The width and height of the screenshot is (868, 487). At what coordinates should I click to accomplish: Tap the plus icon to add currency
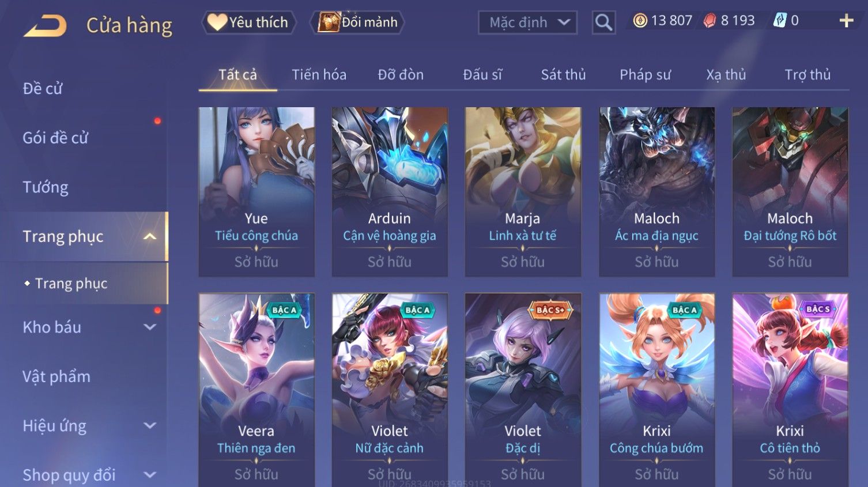[846, 21]
